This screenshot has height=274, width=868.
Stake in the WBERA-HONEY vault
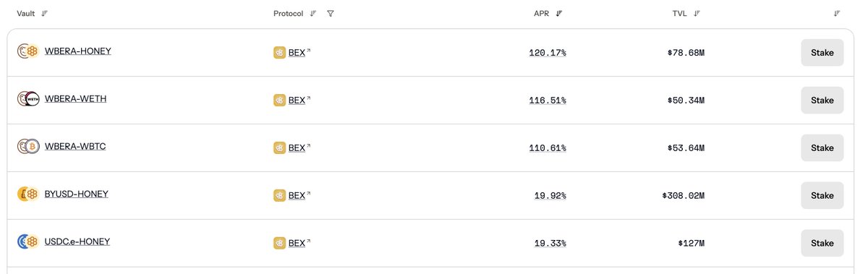click(822, 53)
